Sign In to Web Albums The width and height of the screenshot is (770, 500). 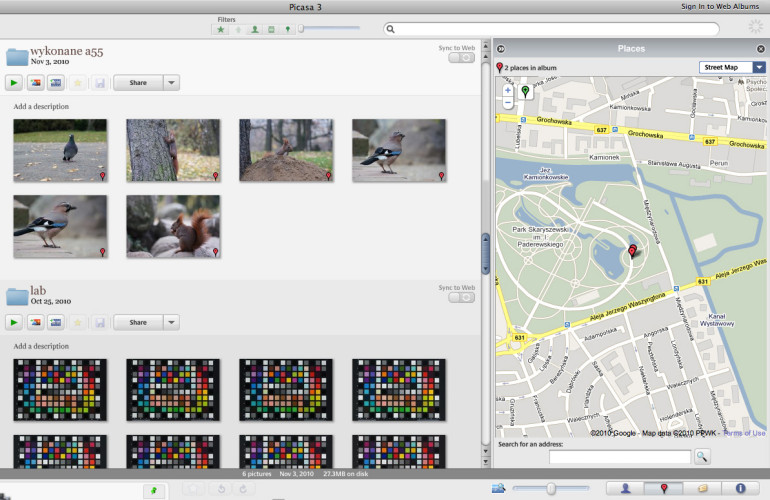[x=720, y=6]
